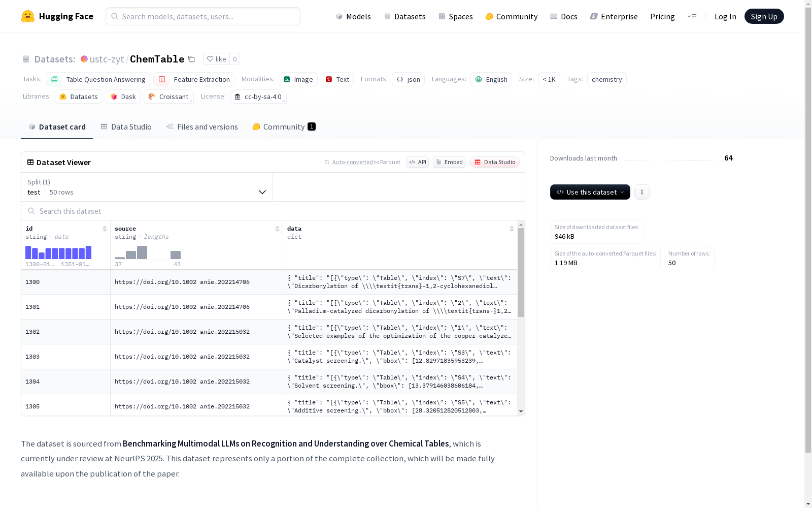Image resolution: width=812 pixels, height=508 pixels.
Task: Switch to the Dataset card tab
Action: [57, 127]
